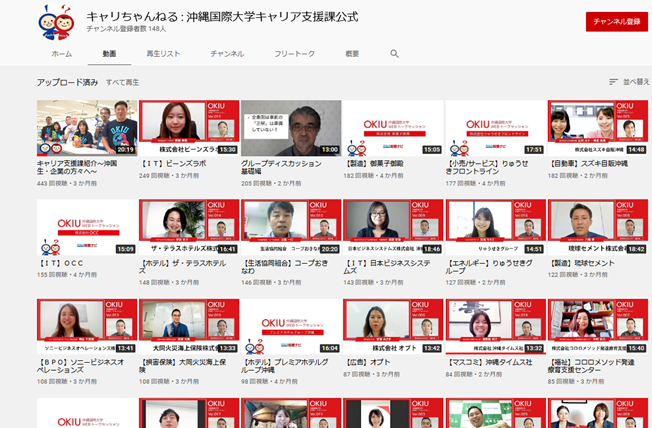Open the channel search magnifier icon

click(394, 53)
